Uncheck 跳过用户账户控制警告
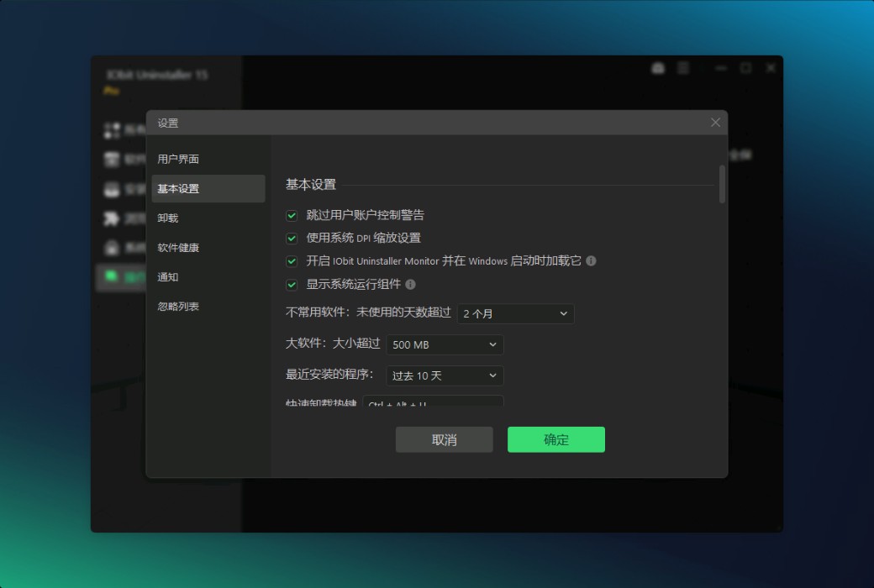This screenshot has width=874, height=588. coord(292,215)
